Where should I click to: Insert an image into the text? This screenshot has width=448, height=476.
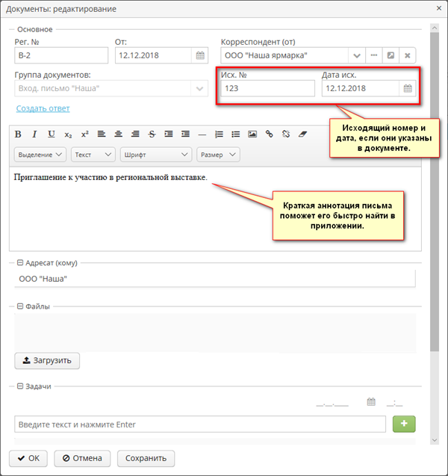pos(252,135)
